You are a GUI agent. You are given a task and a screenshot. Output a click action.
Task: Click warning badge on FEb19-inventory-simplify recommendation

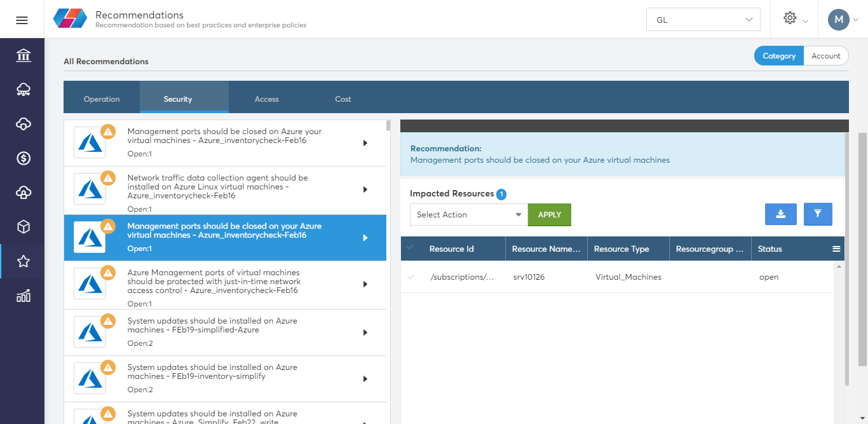pos(108,367)
